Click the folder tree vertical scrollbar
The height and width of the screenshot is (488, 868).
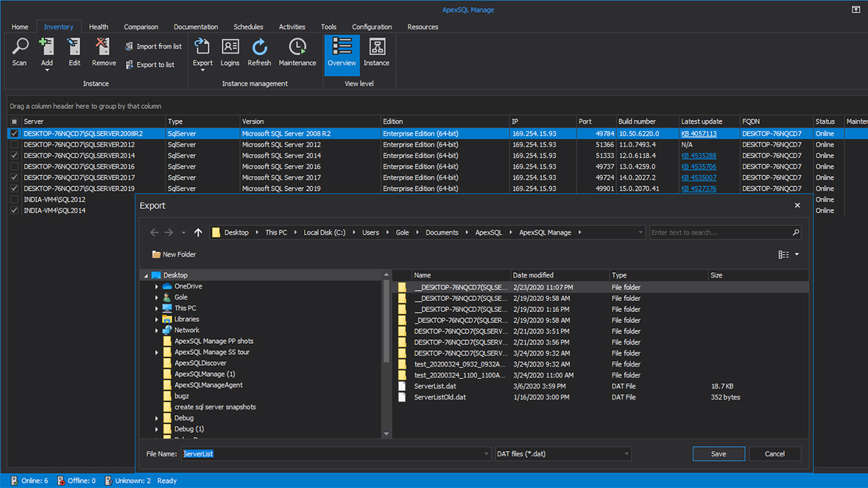pyautogui.click(x=386, y=321)
